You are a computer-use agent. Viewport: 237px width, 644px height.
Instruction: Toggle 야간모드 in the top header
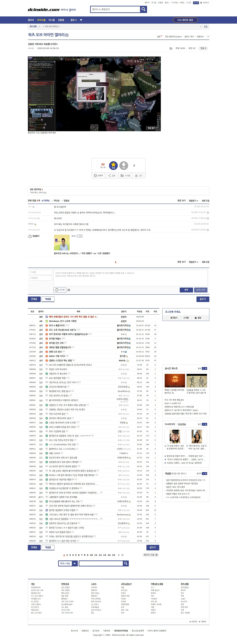pos(205,3)
